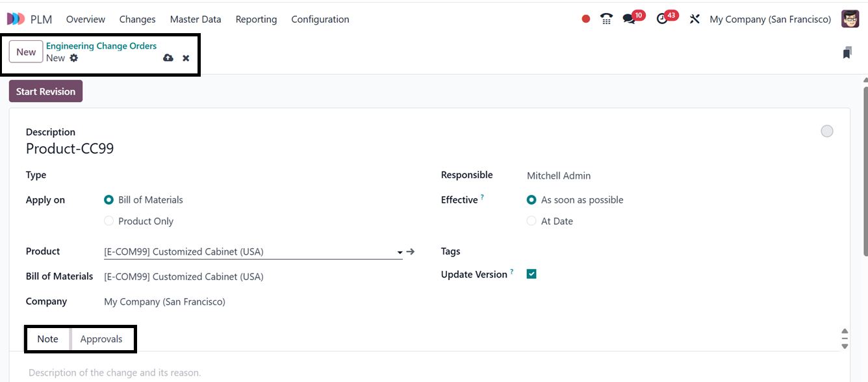Open the discuss messages icon

pos(629,19)
